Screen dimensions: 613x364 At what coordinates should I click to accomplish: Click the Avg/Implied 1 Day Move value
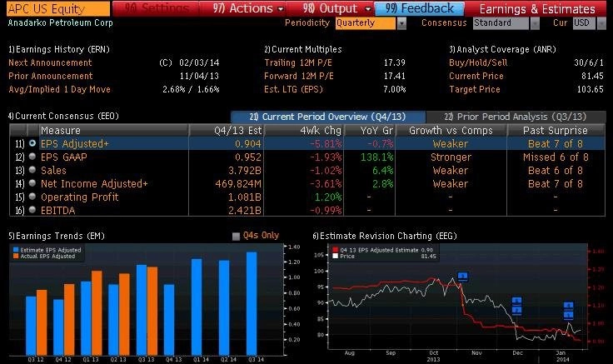coord(191,89)
